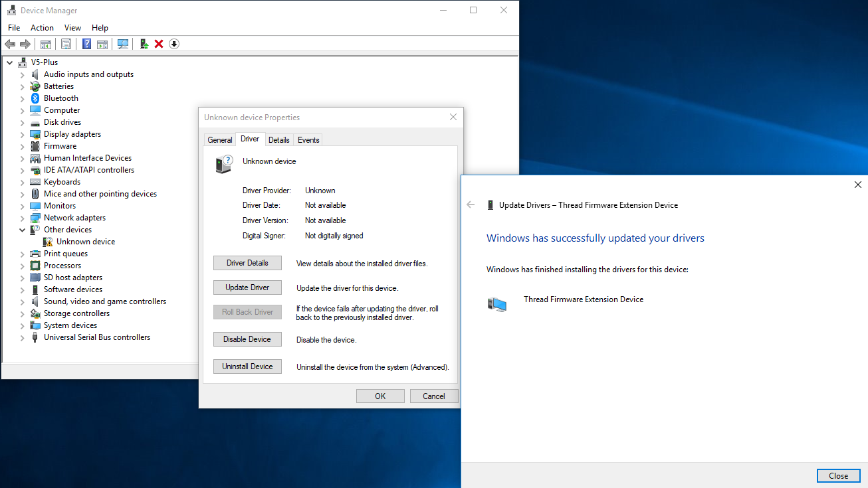Click the Bluetooth icon in device tree
The height and width of the screenshot is (488, 868).
tap(35, 98)
